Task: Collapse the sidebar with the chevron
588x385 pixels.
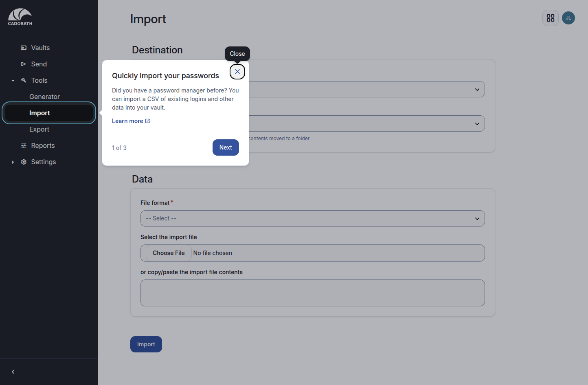Action: click(x=13, y=372)
